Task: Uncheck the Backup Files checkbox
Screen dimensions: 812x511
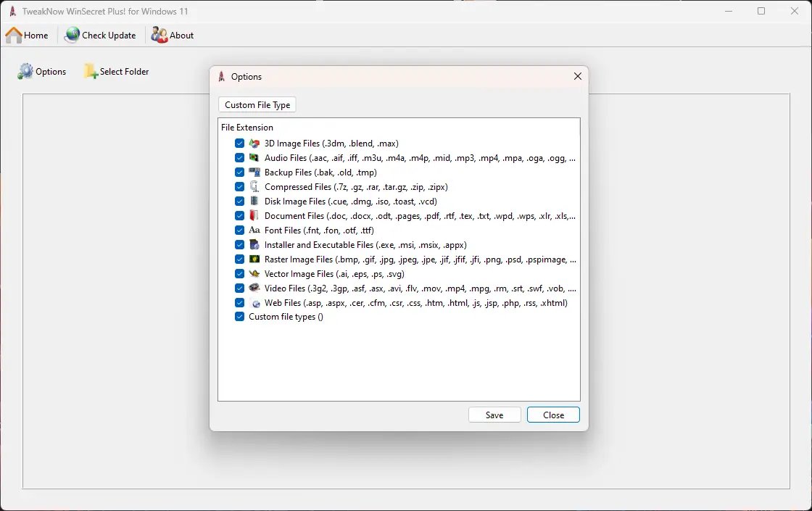Action: tap(239, 173)
